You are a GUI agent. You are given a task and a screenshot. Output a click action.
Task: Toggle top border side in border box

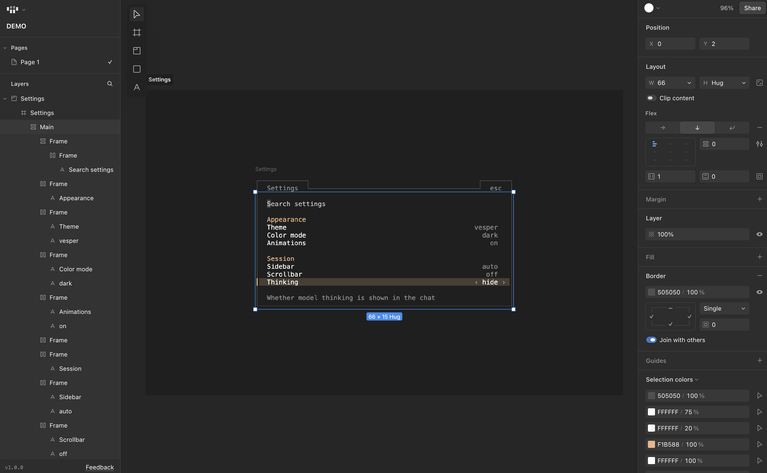[x=670, y=309]
